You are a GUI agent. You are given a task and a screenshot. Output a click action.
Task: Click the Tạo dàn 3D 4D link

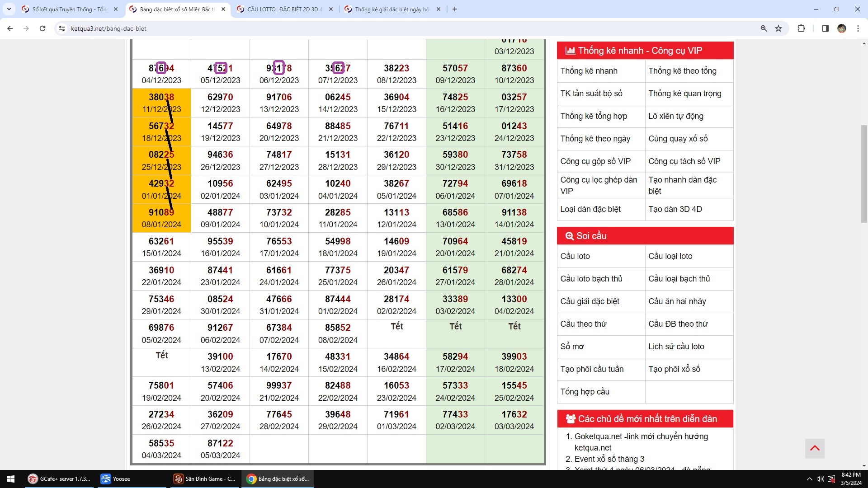coord(675,209)
